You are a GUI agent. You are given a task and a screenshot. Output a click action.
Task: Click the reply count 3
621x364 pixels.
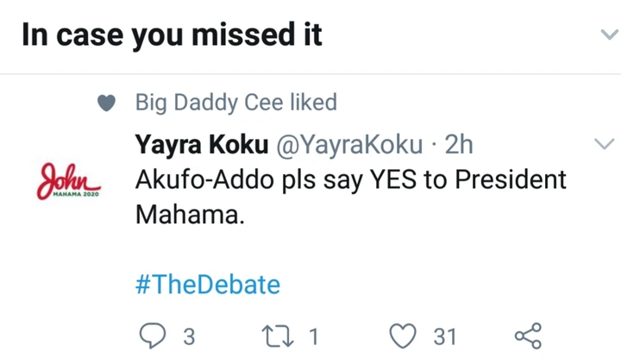(x=189, y=336)
